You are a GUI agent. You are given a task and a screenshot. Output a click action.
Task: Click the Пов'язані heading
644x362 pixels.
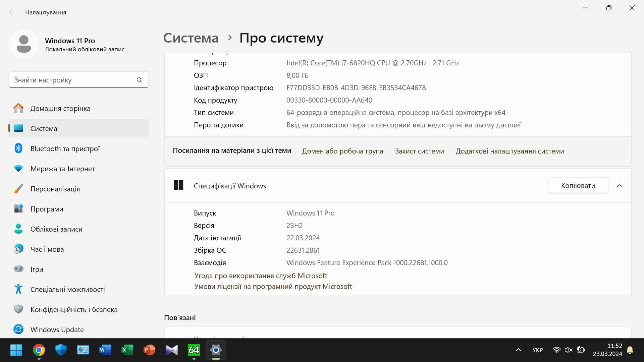pos(180,317)
